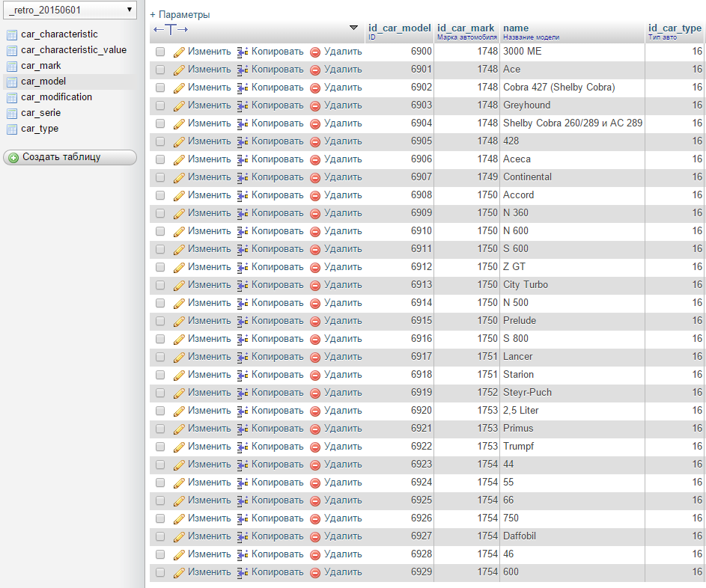706x588 pixels.
Task: Open the car_characteristic_value table icon
Action: 12,50
